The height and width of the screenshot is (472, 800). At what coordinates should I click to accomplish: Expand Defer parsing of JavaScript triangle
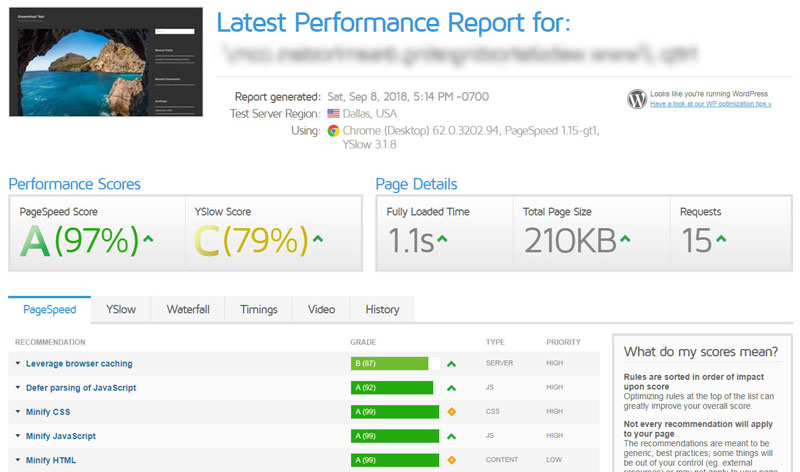[x=18, y=387]
